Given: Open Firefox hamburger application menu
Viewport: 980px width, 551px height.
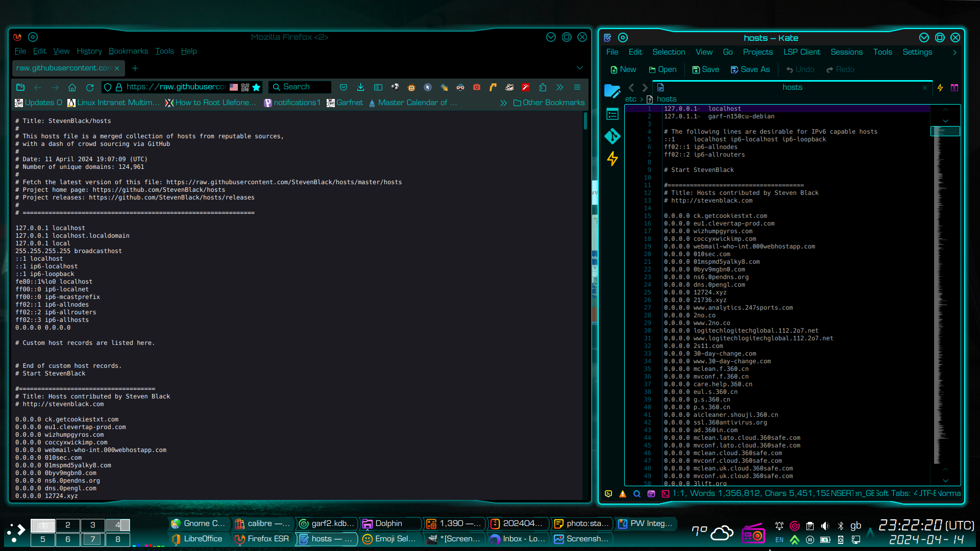Looking at the screenshot, I should click(x=577, y=87).
